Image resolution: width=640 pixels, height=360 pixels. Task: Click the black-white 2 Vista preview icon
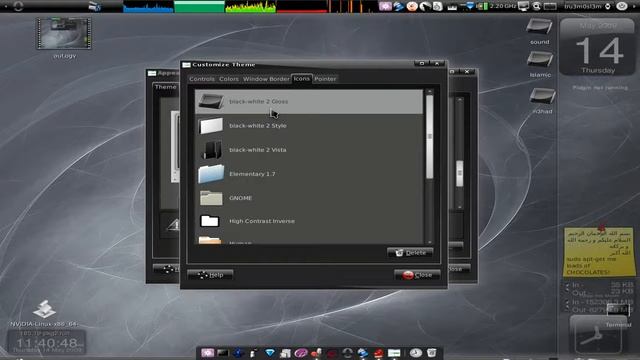pos(212,150)
